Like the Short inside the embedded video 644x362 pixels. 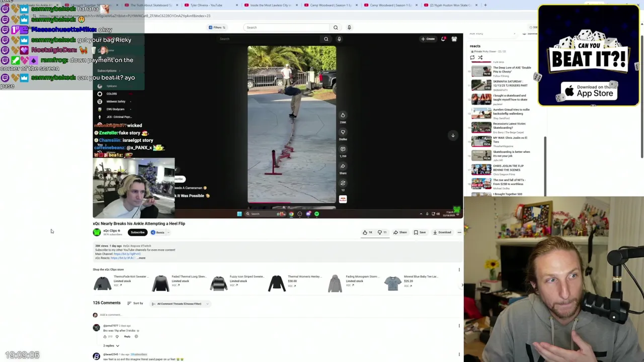click(343, 115)
